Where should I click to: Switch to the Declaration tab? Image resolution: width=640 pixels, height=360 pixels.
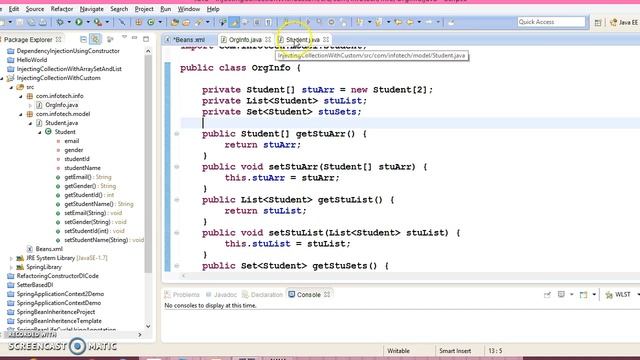pos(262,295)
